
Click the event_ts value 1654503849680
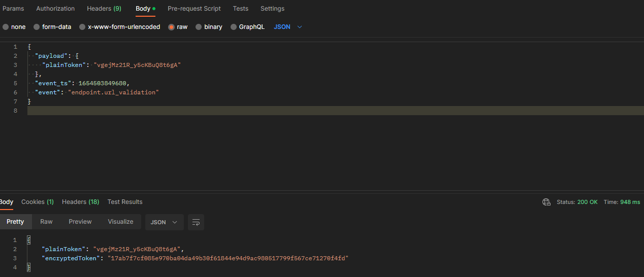click(104, 83)
